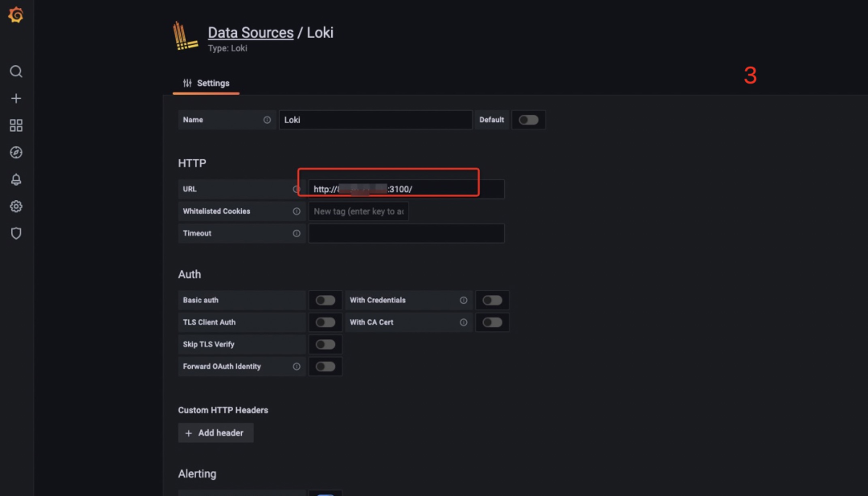Viewport: 868px width, 496px height.
Task: Click the URL input field
Action: [x=406, y=189]
